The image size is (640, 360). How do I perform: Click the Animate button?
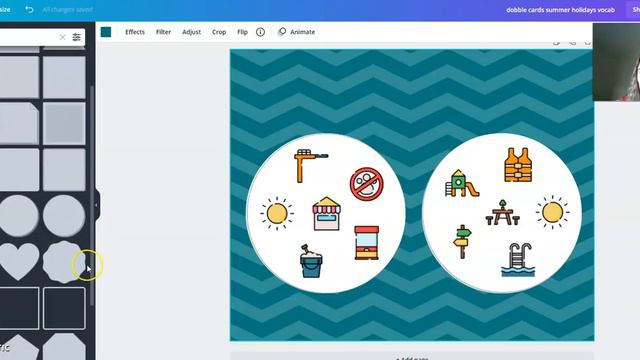tap(297, 32)
